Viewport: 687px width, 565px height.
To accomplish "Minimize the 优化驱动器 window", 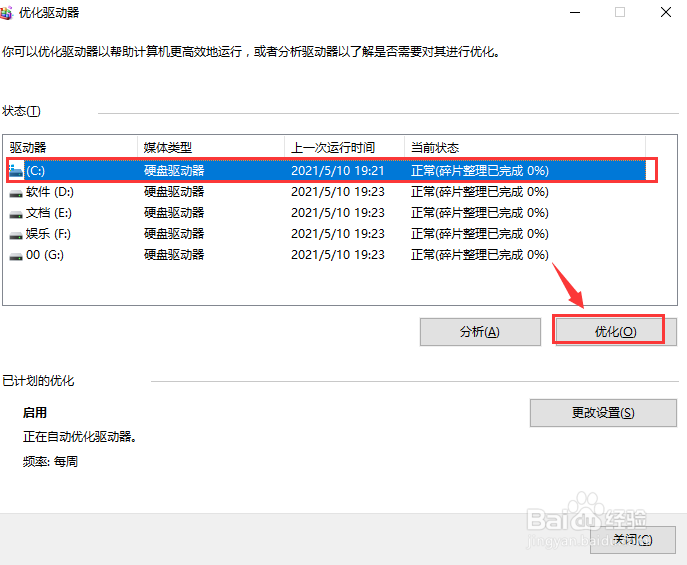I will (575, 12).
